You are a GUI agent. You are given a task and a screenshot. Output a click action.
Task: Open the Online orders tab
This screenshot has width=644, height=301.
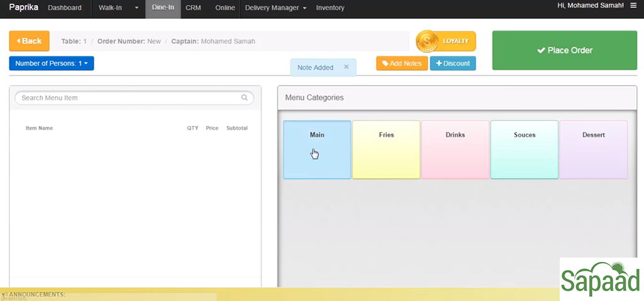(x=225, y=8)
